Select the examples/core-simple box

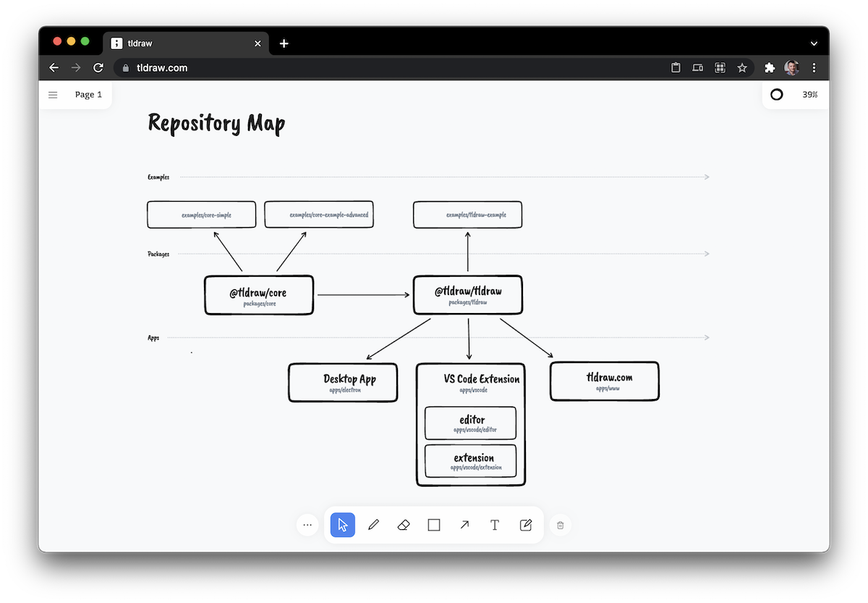[202, 215]
